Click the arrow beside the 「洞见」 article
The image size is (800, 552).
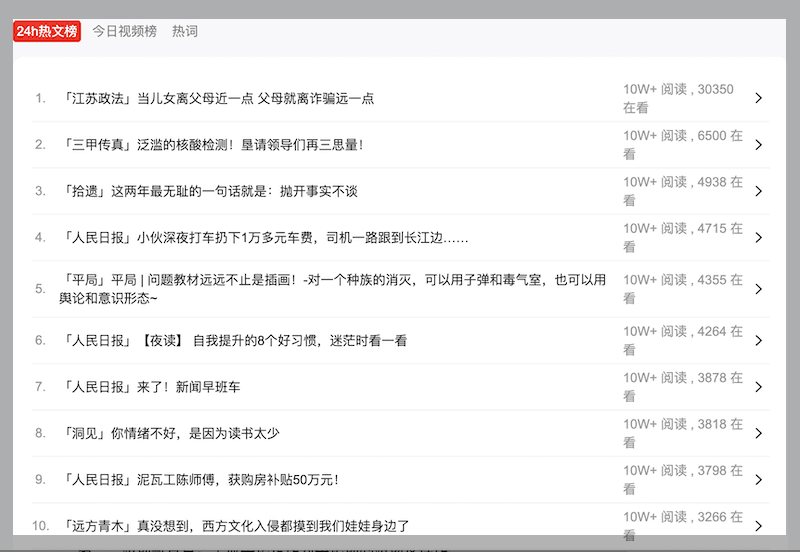pyautogui.click(x=758, y=433)
